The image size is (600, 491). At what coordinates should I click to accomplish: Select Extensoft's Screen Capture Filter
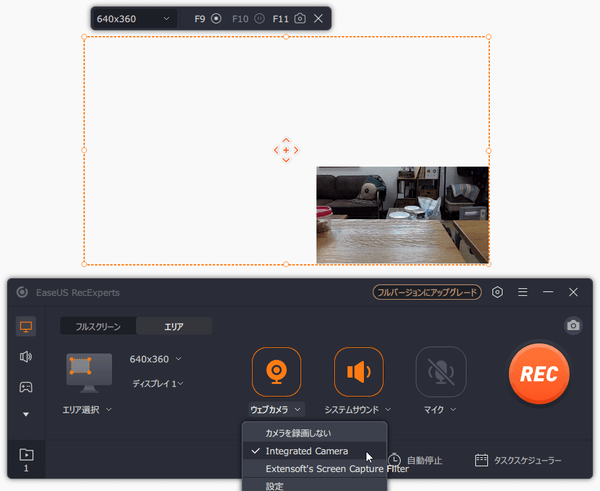click(x=315, y=469)
